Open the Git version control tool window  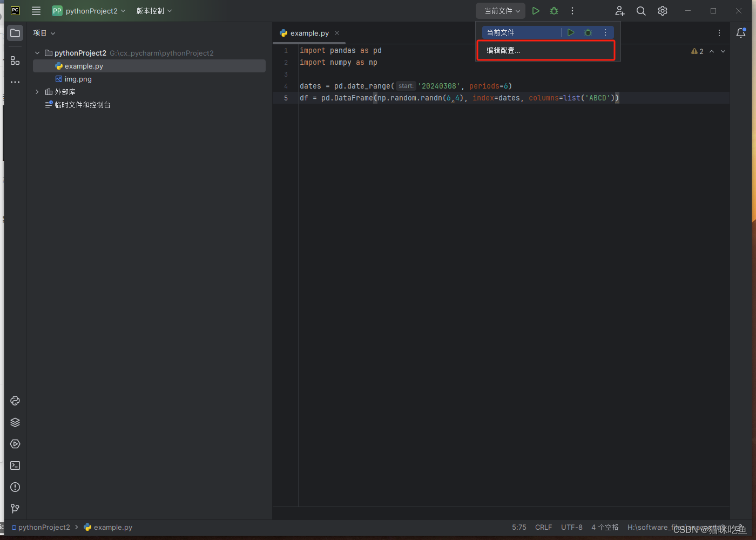15,509
